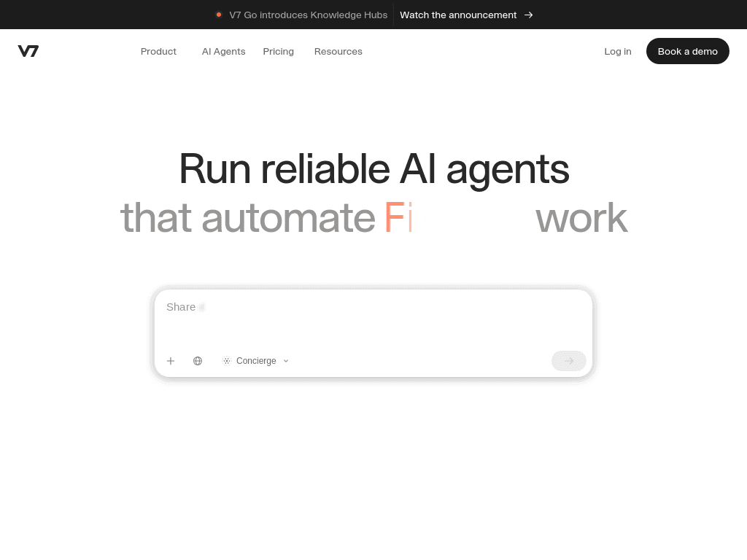Screen dimensions: 747x560
Task: Click the Run reliable AI agents headline
Action: (373, 168)
